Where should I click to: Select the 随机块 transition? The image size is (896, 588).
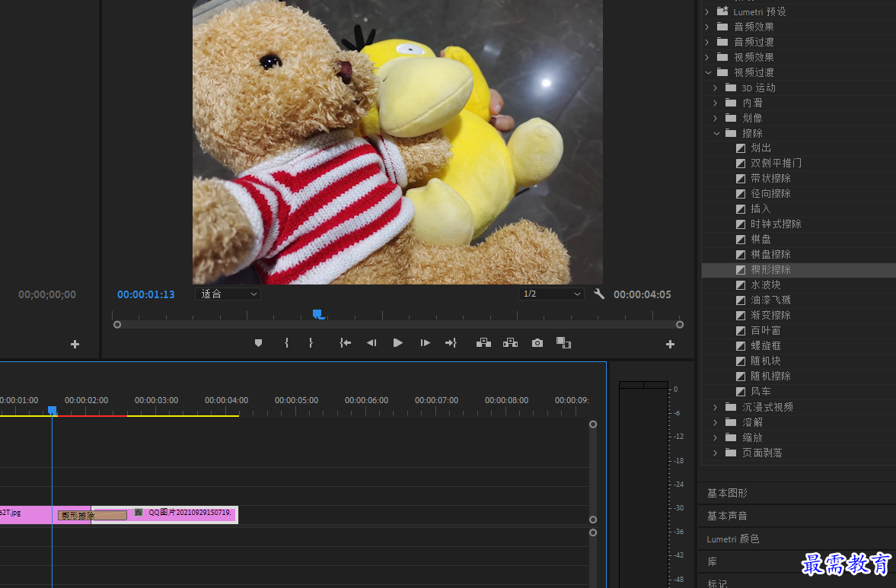(765, 361)
